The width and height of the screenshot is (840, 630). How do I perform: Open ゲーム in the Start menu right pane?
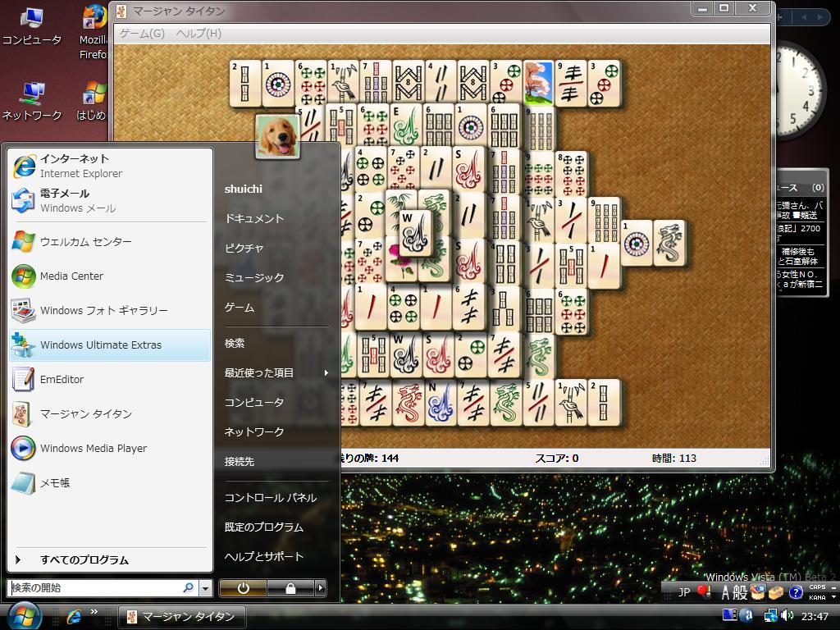pyautogui.click(x=239, y=308)
